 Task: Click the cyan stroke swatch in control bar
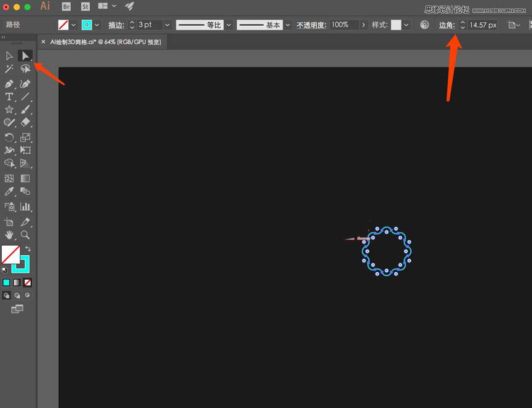[87, 25]
